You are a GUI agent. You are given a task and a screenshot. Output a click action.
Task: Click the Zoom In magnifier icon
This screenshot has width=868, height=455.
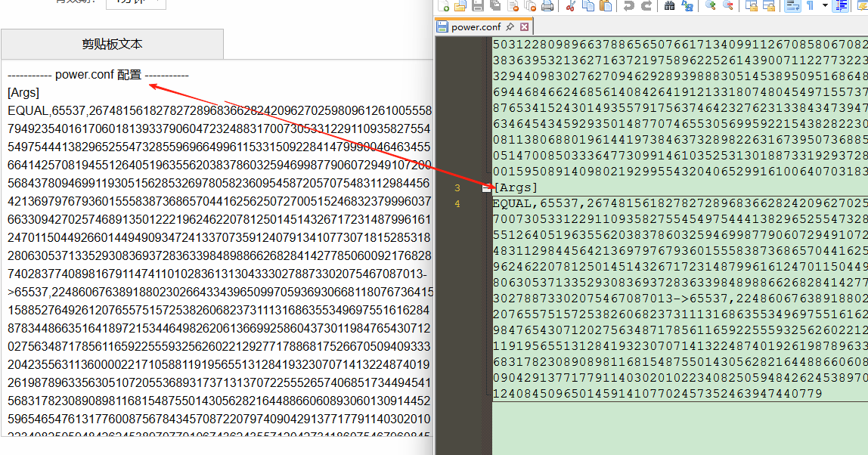coord(711,5)
